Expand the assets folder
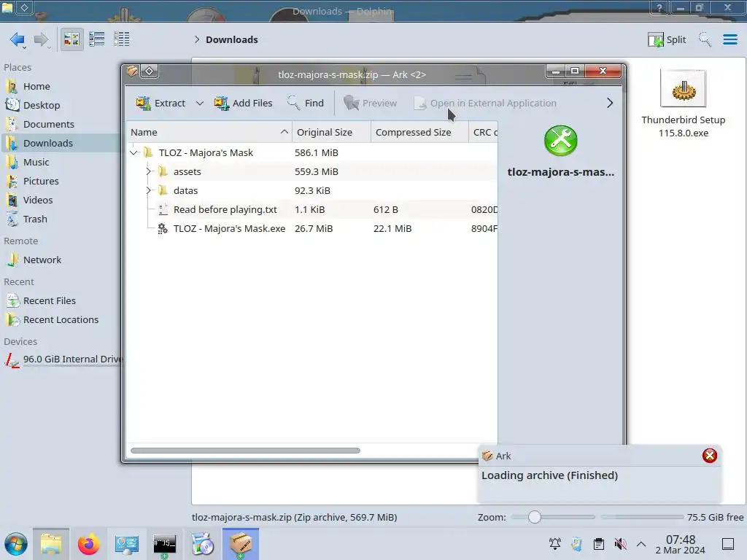This screenshot has width=747, height=560. point(148,171)
